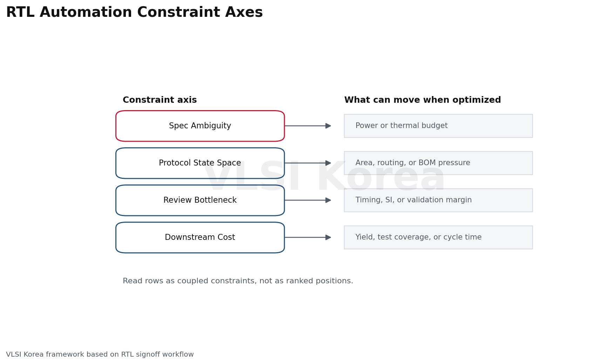616x364 pixels.
Task: Select the Downstream Cost box
Action: tap(200, 237)
